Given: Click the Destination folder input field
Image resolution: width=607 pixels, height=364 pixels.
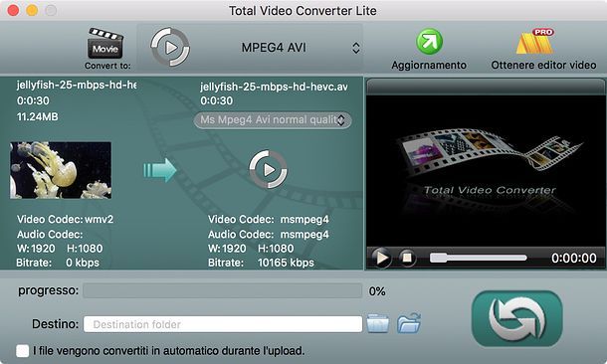Looking at the screenshot, I should pos(223,324).
